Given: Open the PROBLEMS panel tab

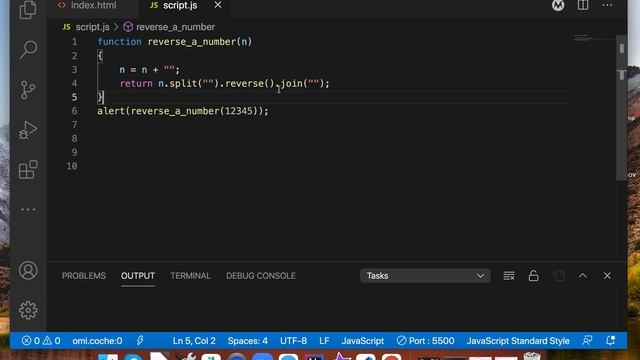Looking at the screenshot, I should click(84, 276).
